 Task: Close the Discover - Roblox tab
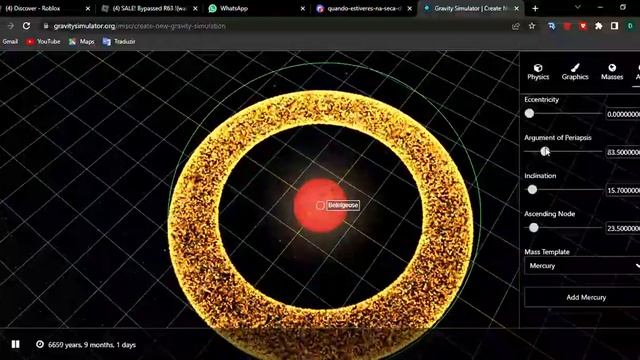(88, 9)
